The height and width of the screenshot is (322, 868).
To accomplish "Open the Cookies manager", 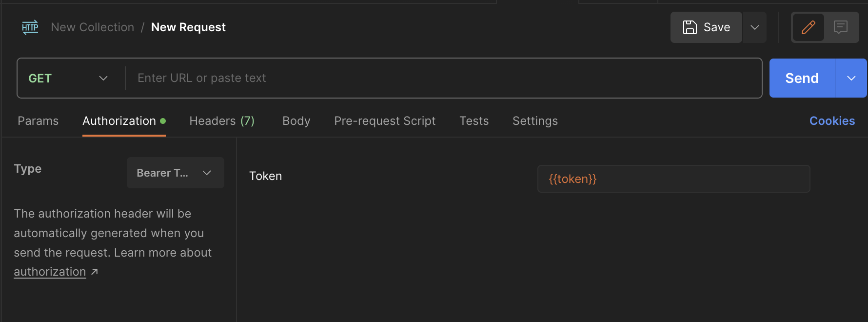I will pos(832,121).
